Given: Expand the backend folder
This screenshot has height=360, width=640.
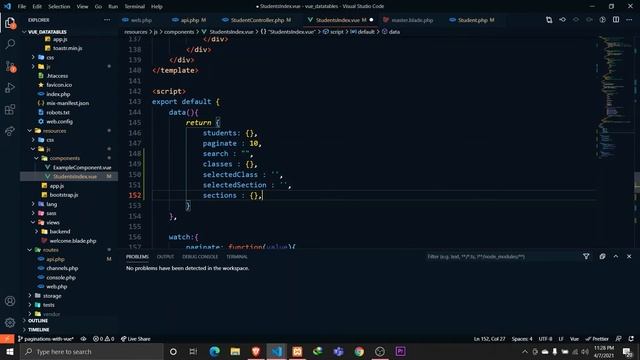Looking at the screenshot, I should [60, 231].
